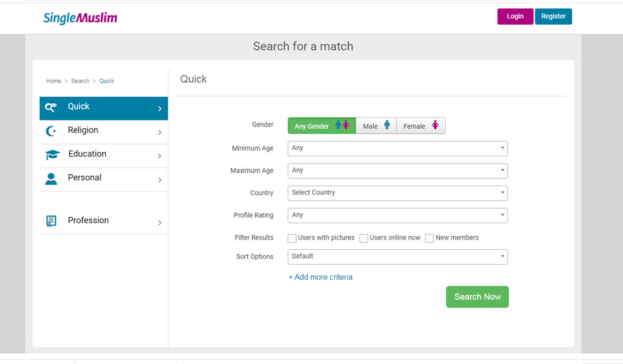Screen dimensions: 623x364
Task: Click the Add more criteria link
Action: pos(321,277)
